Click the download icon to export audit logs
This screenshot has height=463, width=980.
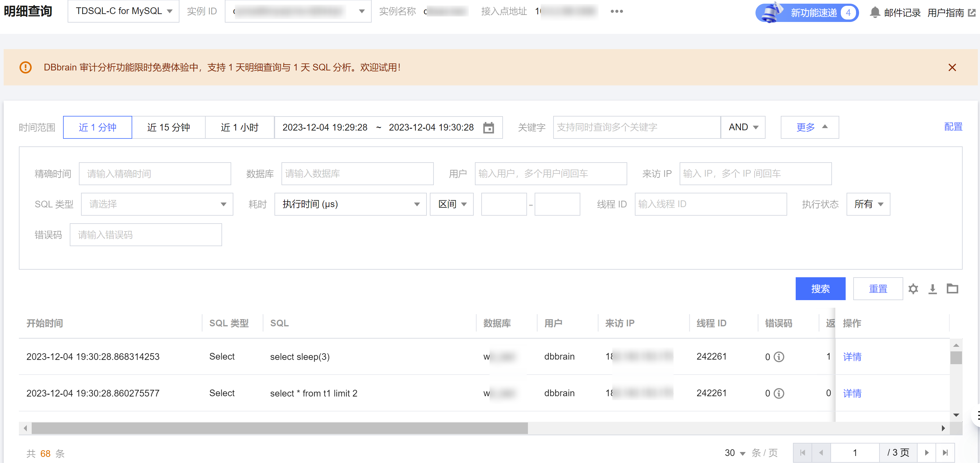(x=933, y=289)
